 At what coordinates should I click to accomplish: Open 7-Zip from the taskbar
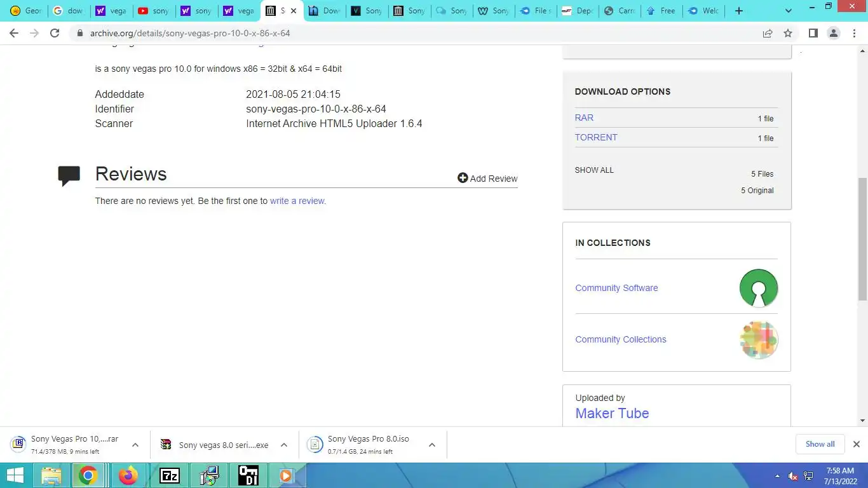[x=169, y=475]
